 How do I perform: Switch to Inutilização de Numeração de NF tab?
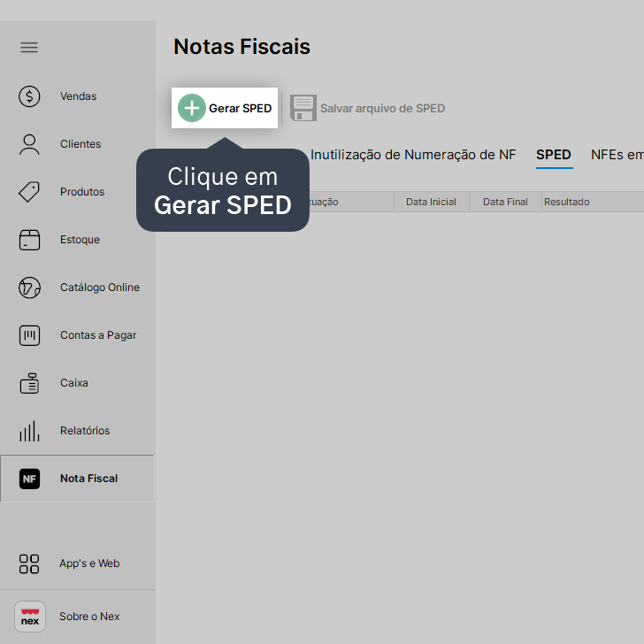(x=413, y=155)
